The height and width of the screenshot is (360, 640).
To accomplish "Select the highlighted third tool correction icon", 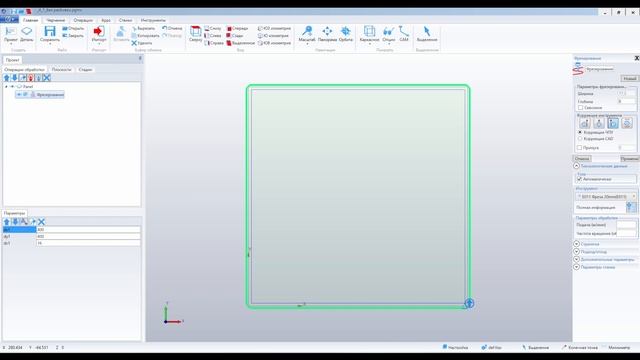I will (x=613, y=123).
